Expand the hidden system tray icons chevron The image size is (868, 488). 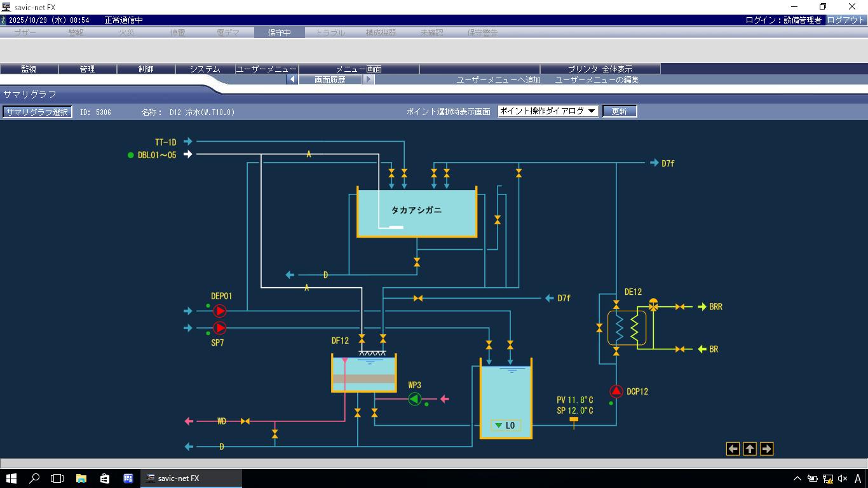pyautogui.click(x=797, y=478)
